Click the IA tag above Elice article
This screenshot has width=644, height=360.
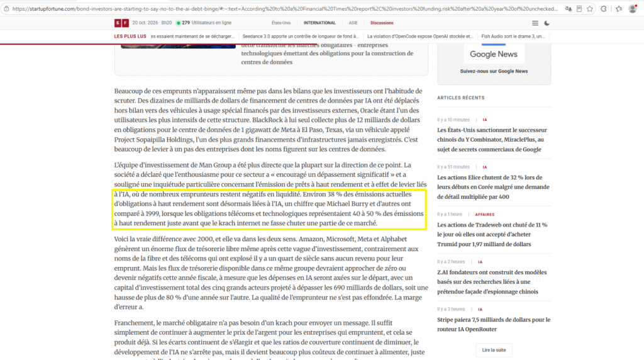pyautogui.click(x=485, y=167)
